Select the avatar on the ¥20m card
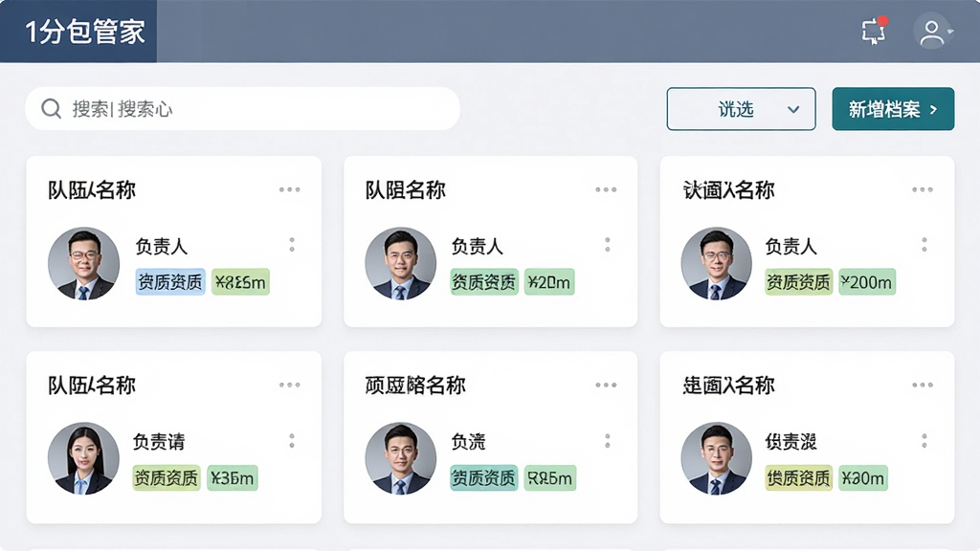Viewport: 980px width, 551px height. 400,263
